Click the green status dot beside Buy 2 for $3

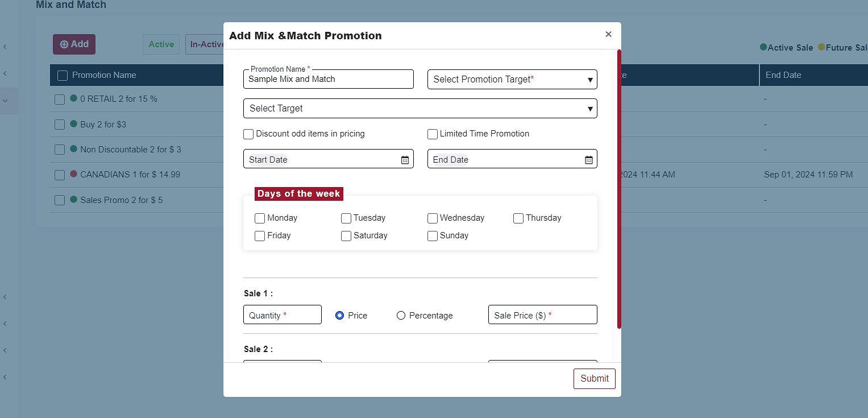(x=73, y=123)
